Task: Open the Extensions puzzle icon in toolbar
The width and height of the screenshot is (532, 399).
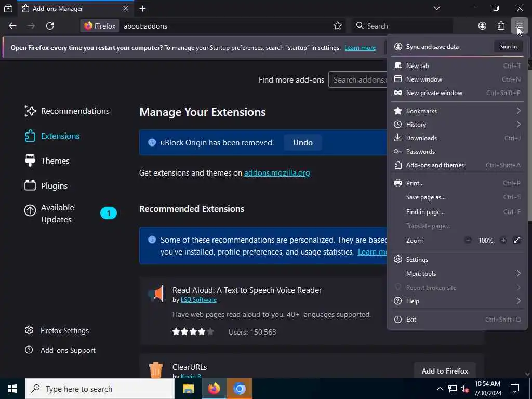Action: tap(501, 26)
